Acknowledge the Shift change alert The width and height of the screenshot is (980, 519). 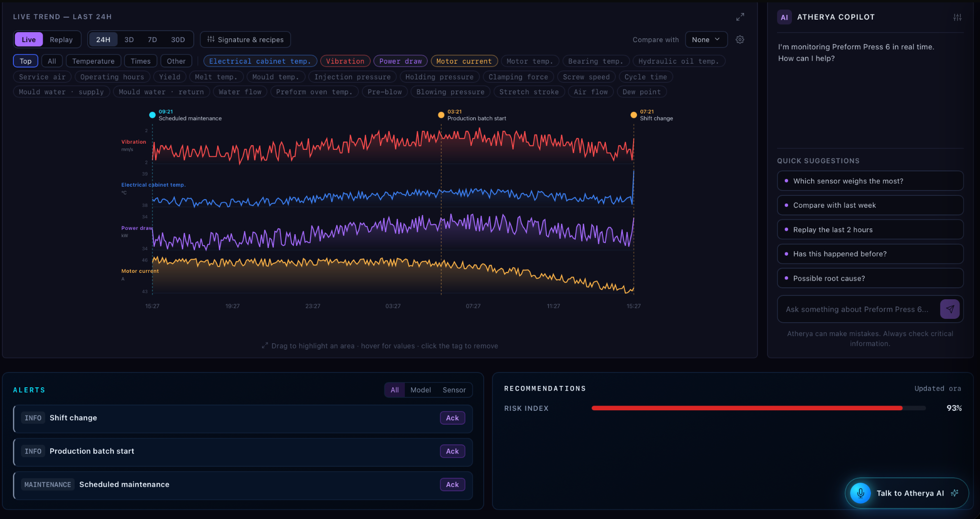tap(453, 418)
